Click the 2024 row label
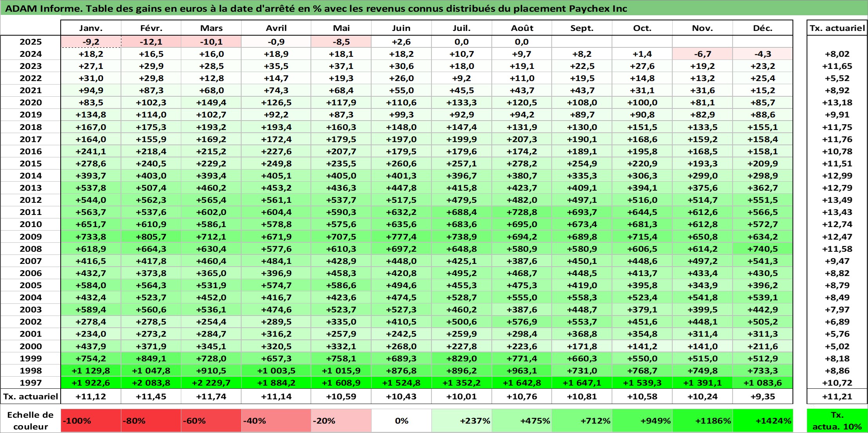Image resolution: width=868 pixels, height=433 pixels. pyautogui.click(x=31, y=54)
